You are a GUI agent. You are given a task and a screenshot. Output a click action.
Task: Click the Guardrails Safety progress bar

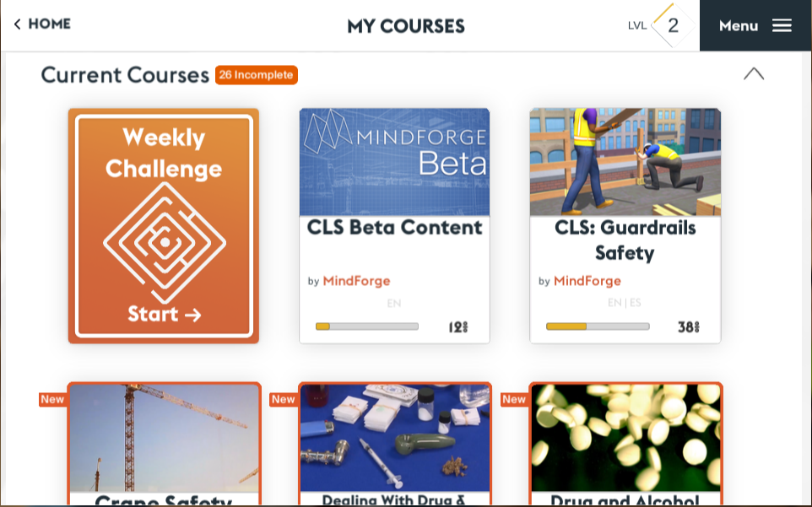[598, 326]
